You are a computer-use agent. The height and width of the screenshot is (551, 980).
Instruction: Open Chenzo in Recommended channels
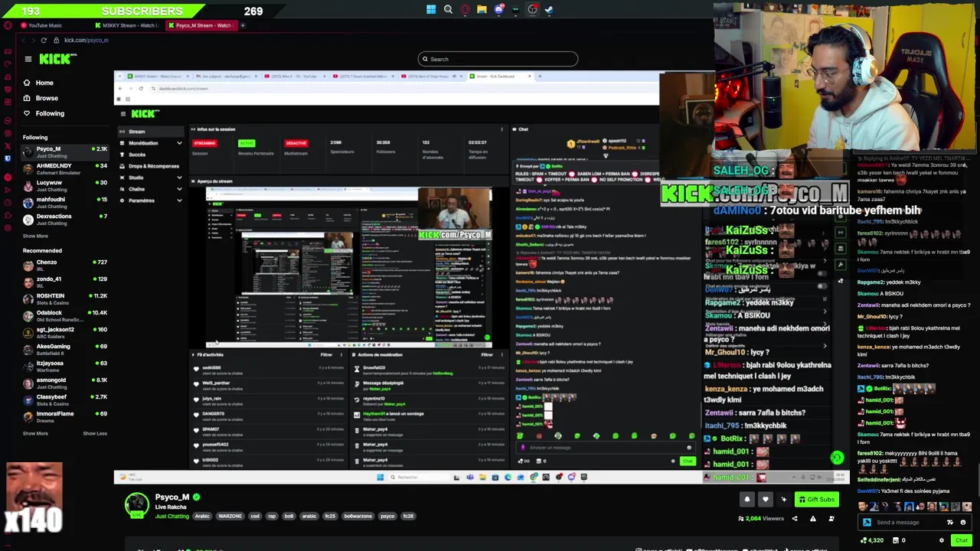coord(64,266)
